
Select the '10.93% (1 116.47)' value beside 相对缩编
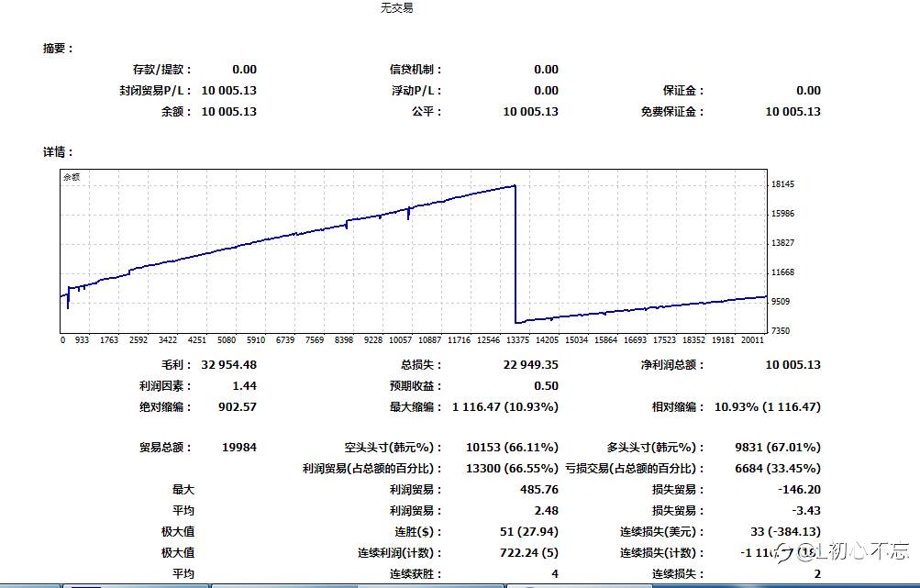(768, 406)
